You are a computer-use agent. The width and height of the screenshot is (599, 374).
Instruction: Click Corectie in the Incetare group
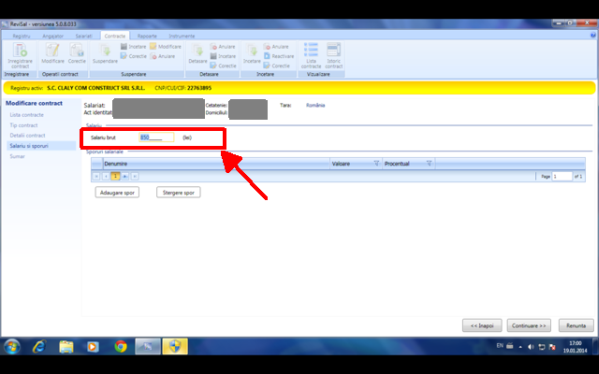276,66
